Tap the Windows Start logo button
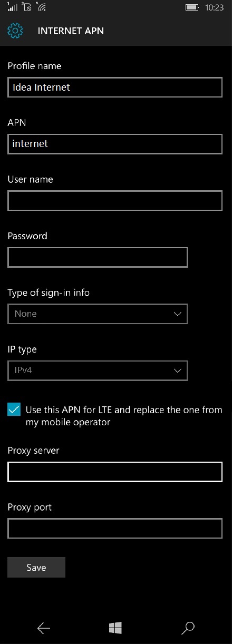This screenshot has width=232, height=644. (x=115, y=628)
